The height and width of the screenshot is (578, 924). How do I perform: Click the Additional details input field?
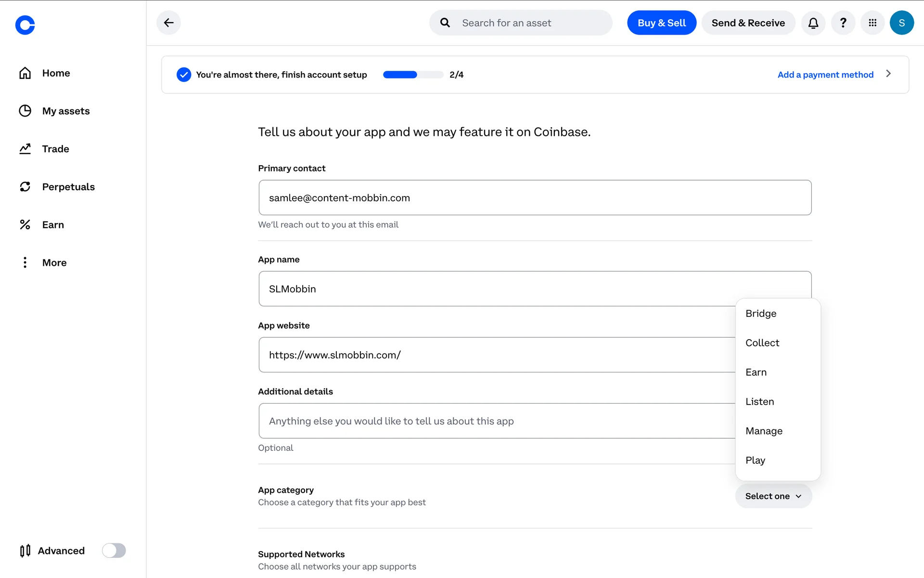click(496, 421)
